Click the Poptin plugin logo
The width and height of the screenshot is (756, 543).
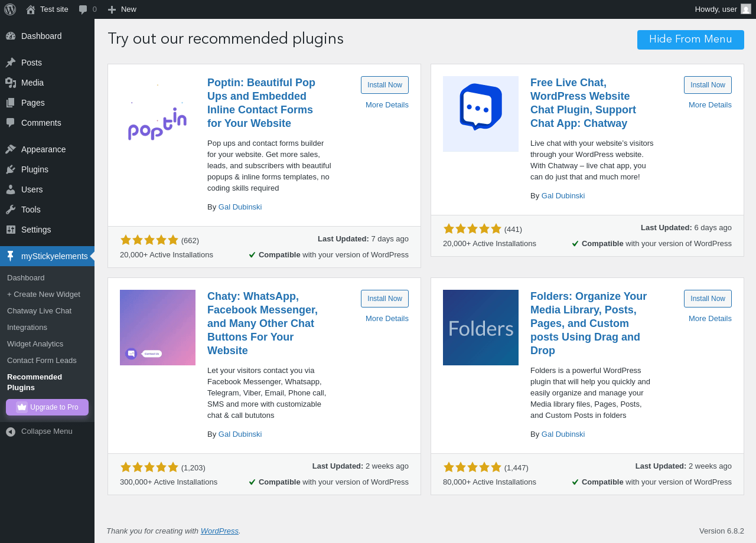click(x=158, y=114)
